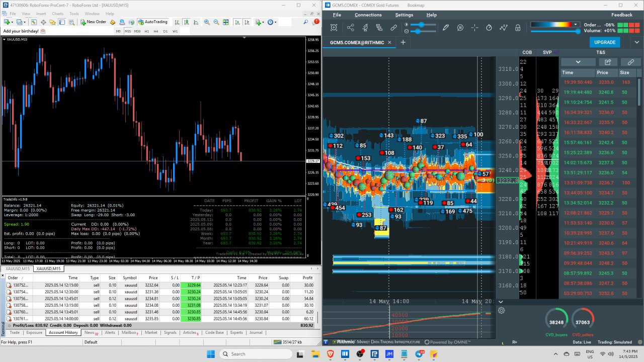This screenshot has height=362, width=644.
Task: Toggle the chart shift icon
Action: pyautogui.click(x=247, y=22)
